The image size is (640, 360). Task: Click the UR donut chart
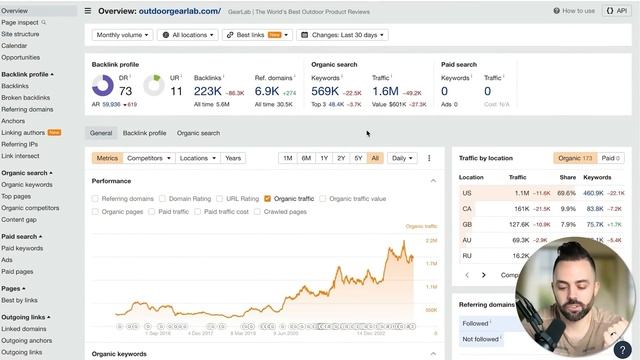(x=154, y=85)
